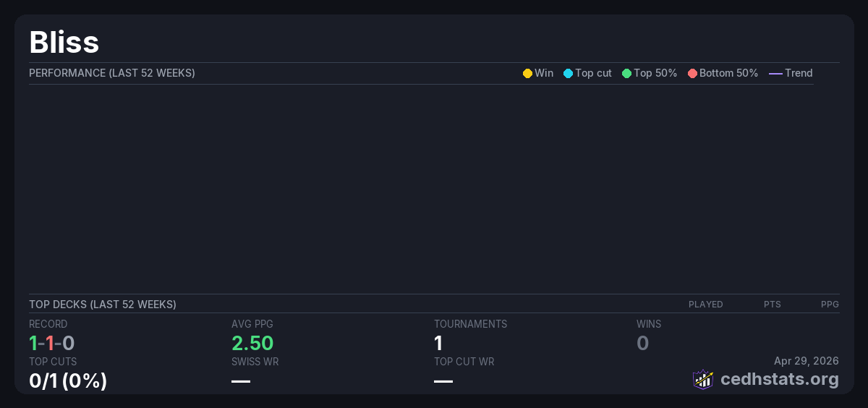Screen dimensions: 868x408
Task: Sort by the PTS column header
Action: tap(772, 305)
